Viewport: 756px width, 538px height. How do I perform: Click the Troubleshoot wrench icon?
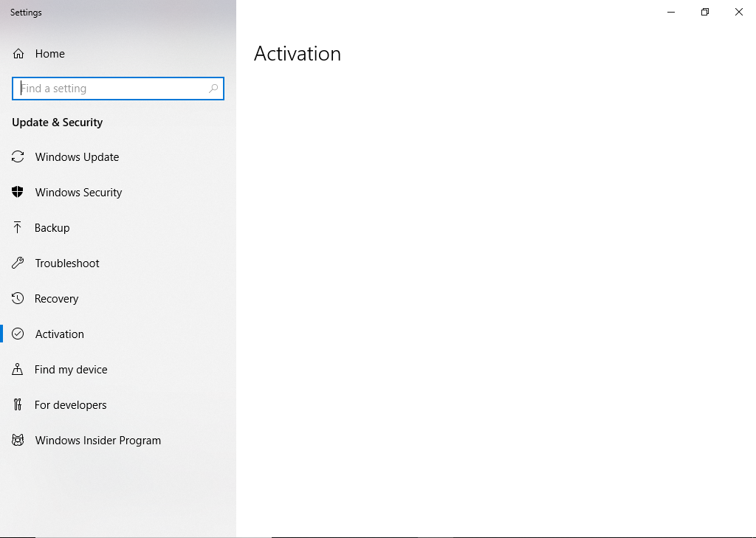[x=18, y=263]
